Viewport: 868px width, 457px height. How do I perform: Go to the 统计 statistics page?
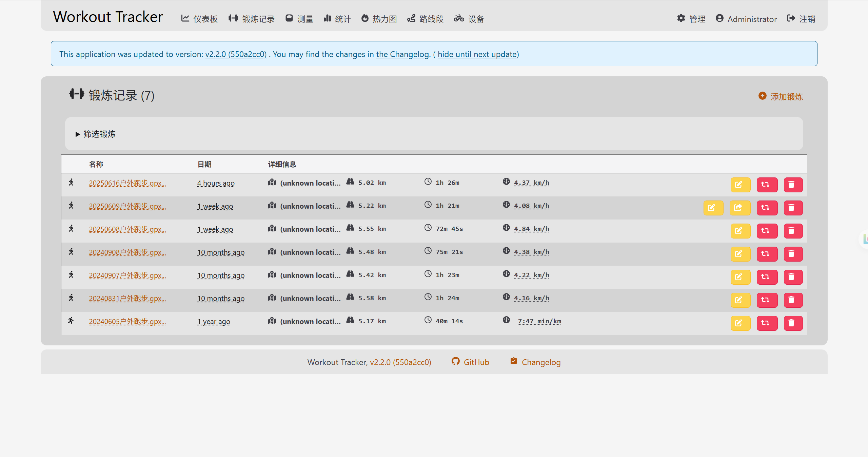[337, 19]
